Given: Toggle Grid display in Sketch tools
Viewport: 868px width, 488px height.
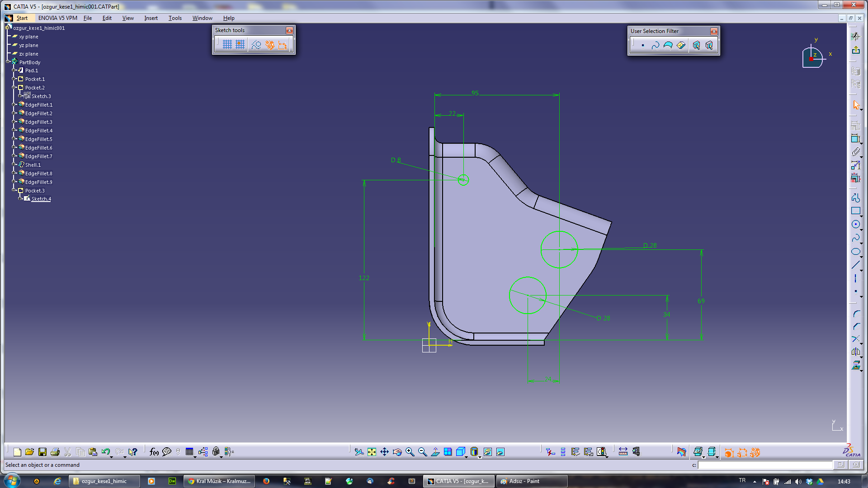Looking at the screenshot, I should pos(227,45).
